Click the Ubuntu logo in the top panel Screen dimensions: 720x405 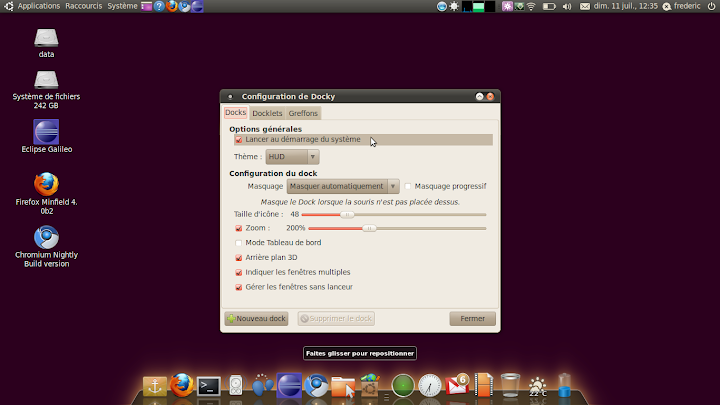8,6
